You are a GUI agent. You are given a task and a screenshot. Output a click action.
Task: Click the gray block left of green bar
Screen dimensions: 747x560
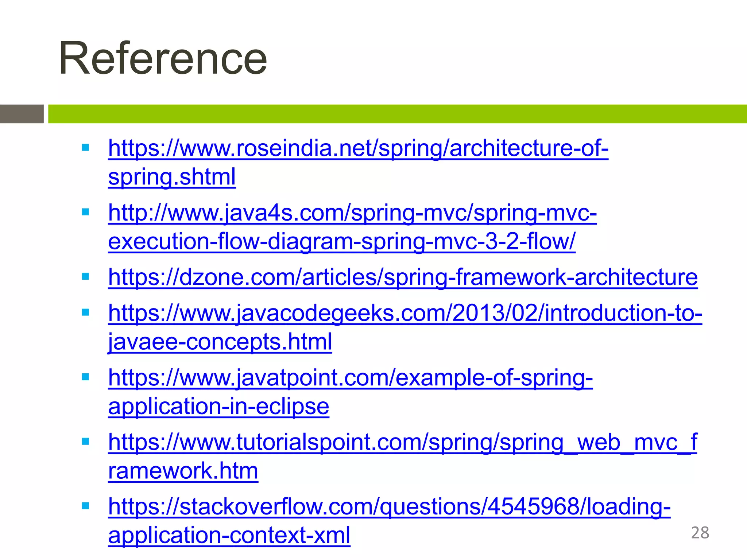pyautogui.click(x=22, y=114)
